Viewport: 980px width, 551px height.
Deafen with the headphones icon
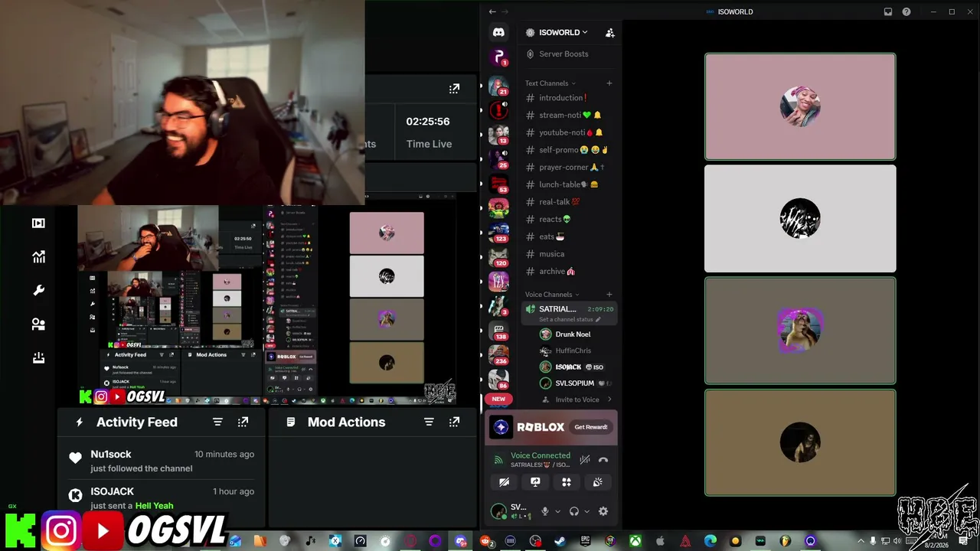(574, 511)
